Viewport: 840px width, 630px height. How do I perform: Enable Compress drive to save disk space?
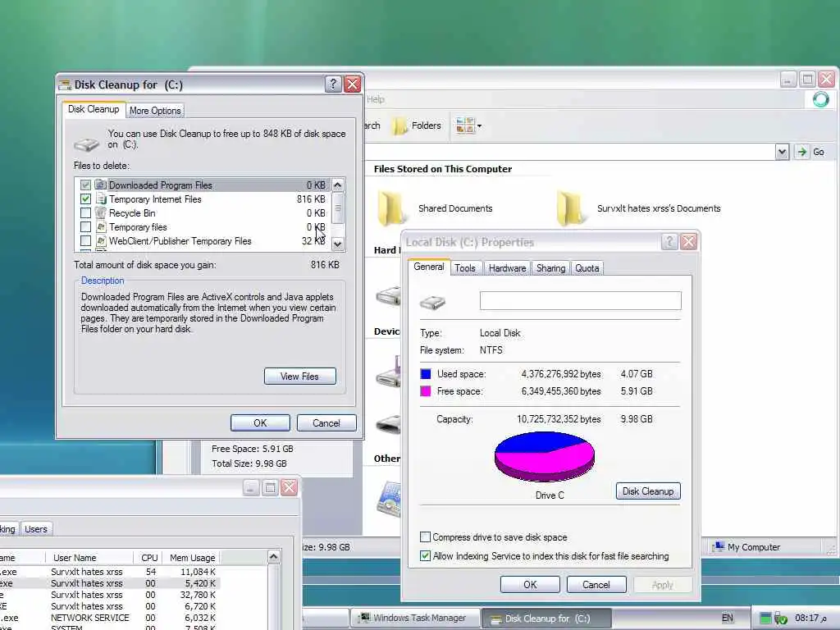tap(426, 536)
